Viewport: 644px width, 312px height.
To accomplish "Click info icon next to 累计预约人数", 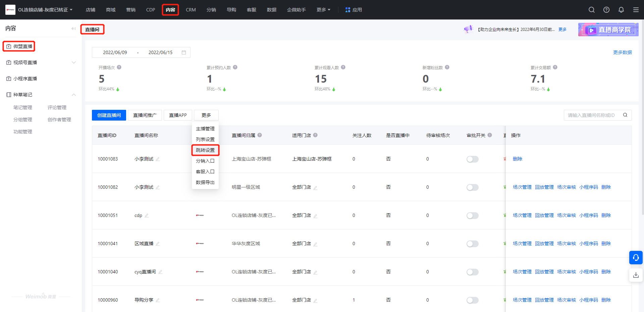I will pos(235,67).
